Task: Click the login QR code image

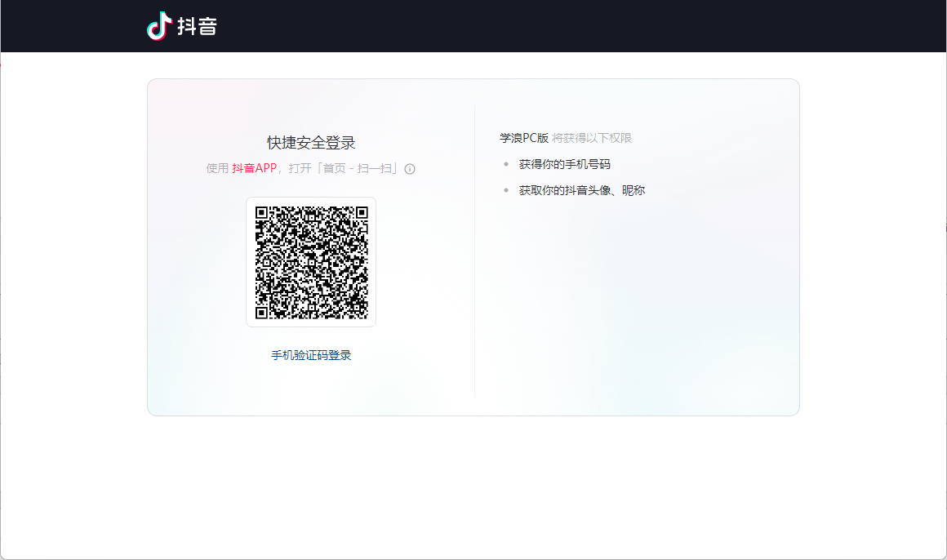Action: pos(311,262)
